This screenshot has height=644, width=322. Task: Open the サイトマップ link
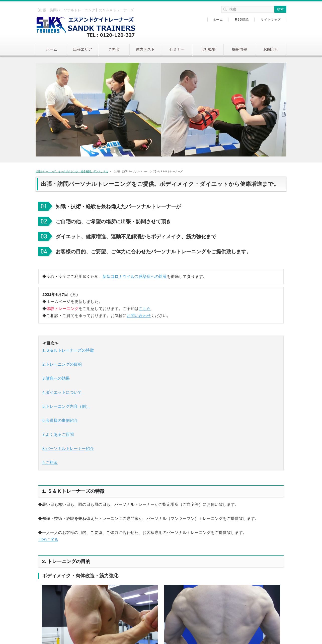click(270, 20)
